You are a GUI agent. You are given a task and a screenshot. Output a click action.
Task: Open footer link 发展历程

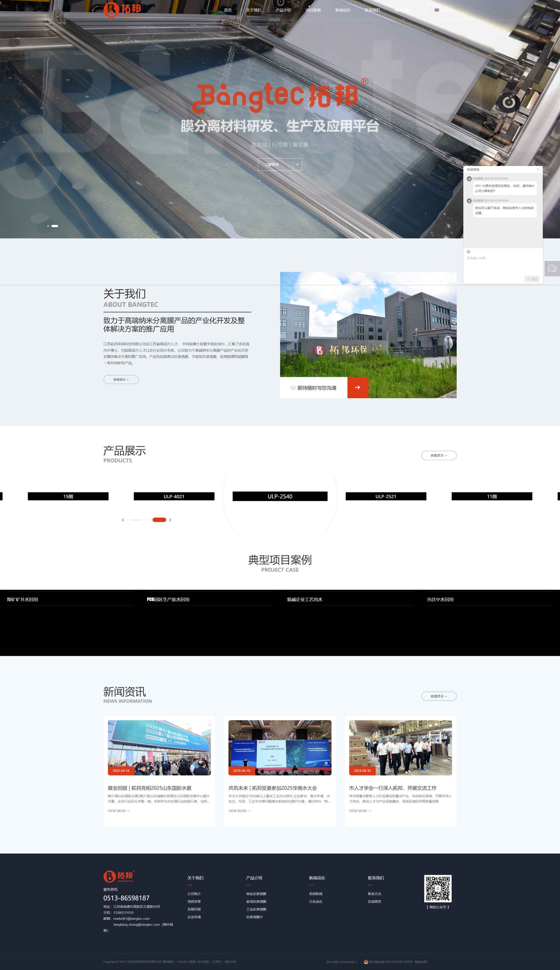(x=194, y=909)
